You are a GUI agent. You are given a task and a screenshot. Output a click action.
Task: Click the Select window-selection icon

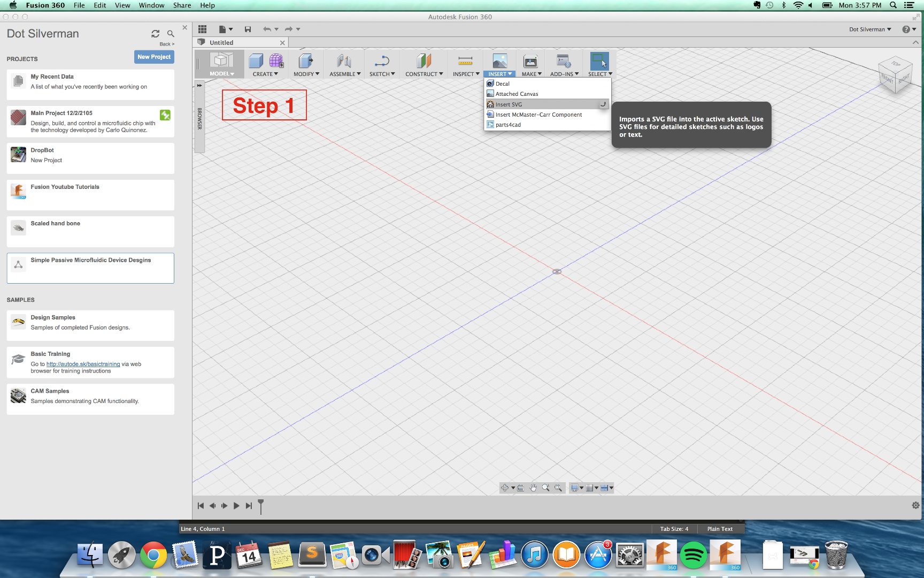coord(599,61)
